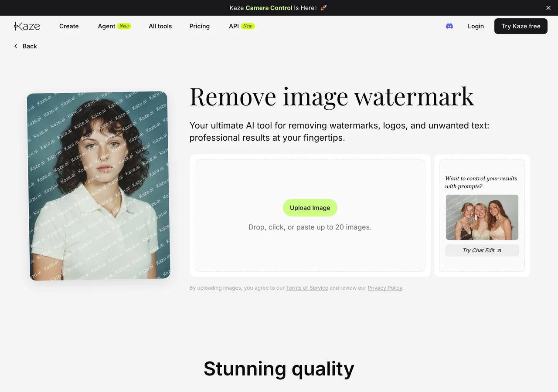Screen dimensions: 558x392
Task: Click the New badge next to API
Action: [248, 26]
